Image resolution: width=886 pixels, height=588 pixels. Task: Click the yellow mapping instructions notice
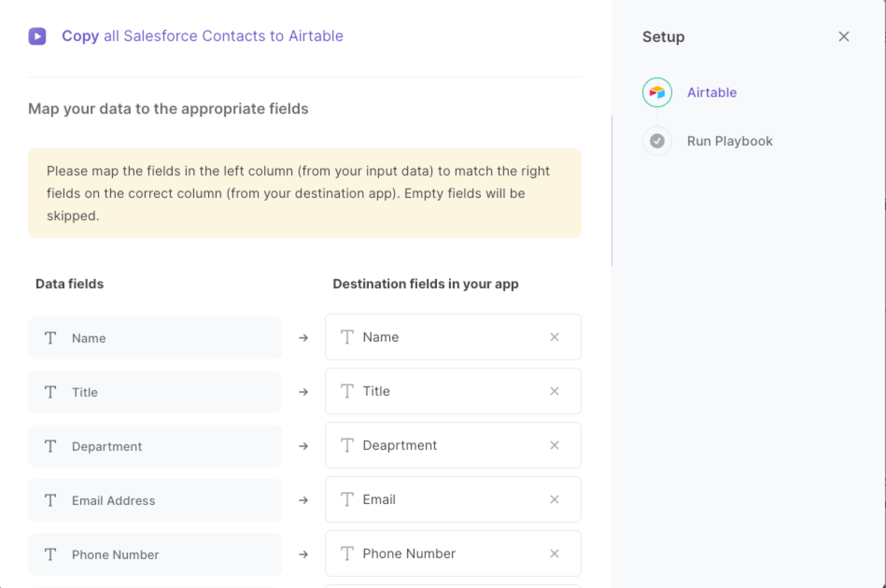point(305,193)
